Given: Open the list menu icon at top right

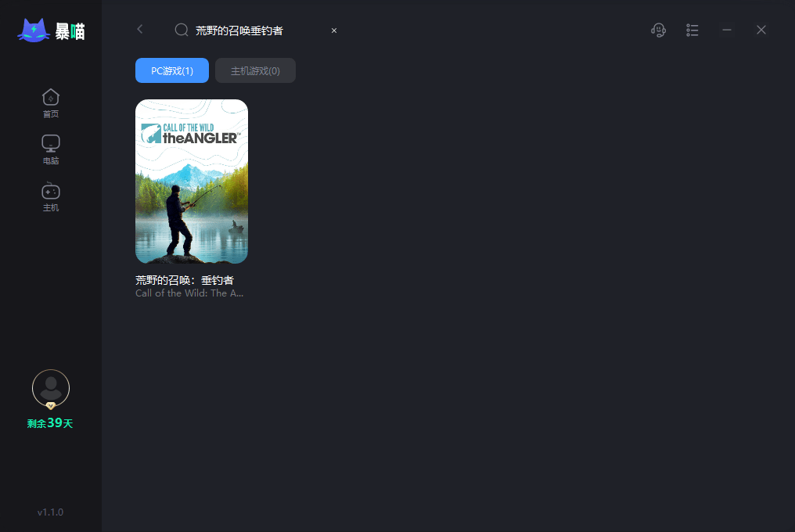Looking at the screenshot, I should [x=692, y=31].
